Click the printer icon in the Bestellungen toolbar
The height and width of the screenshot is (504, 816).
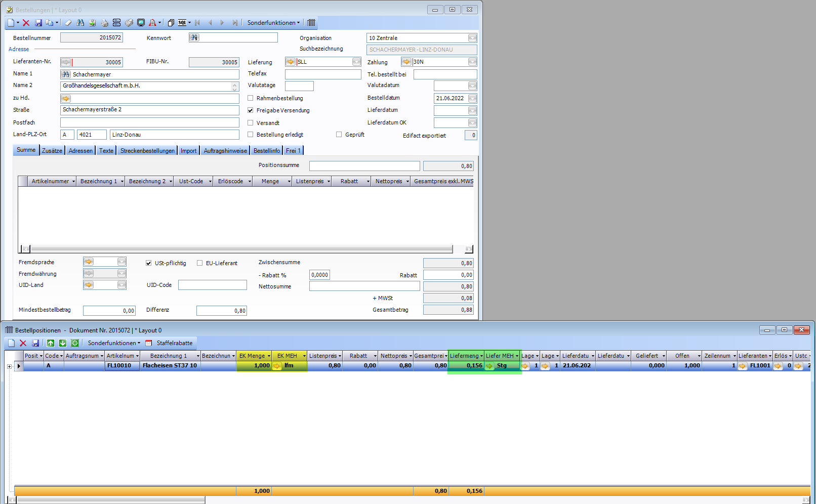pyautogui.click(x=105, y=23)
